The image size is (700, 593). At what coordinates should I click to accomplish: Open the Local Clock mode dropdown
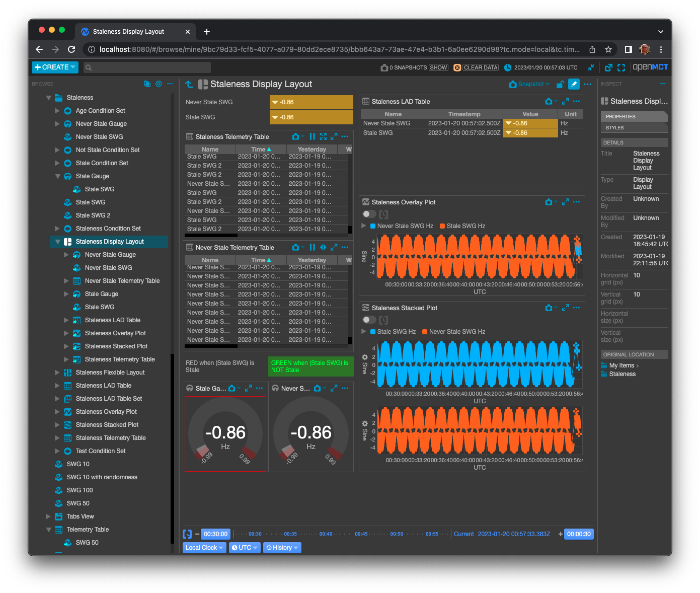pos(204,548)
